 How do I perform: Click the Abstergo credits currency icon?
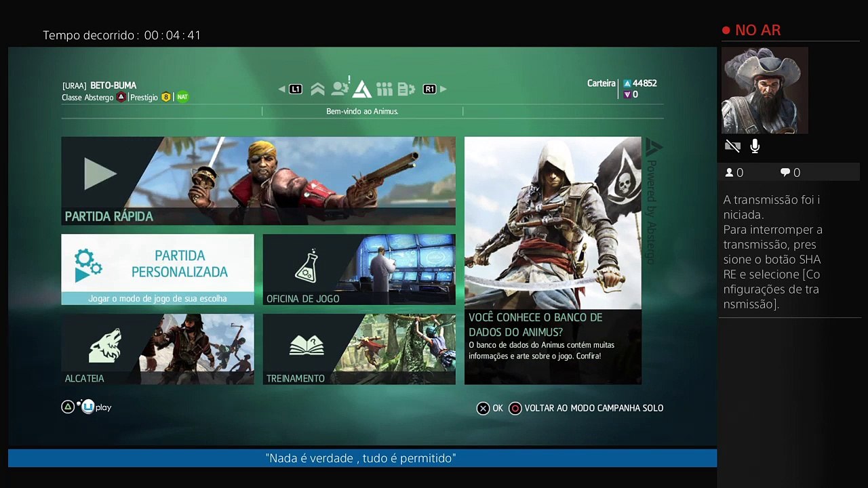627,83
